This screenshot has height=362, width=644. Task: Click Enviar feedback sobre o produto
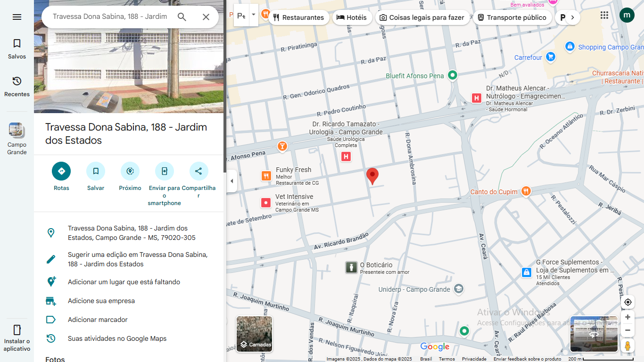click(x=528, y=359)
